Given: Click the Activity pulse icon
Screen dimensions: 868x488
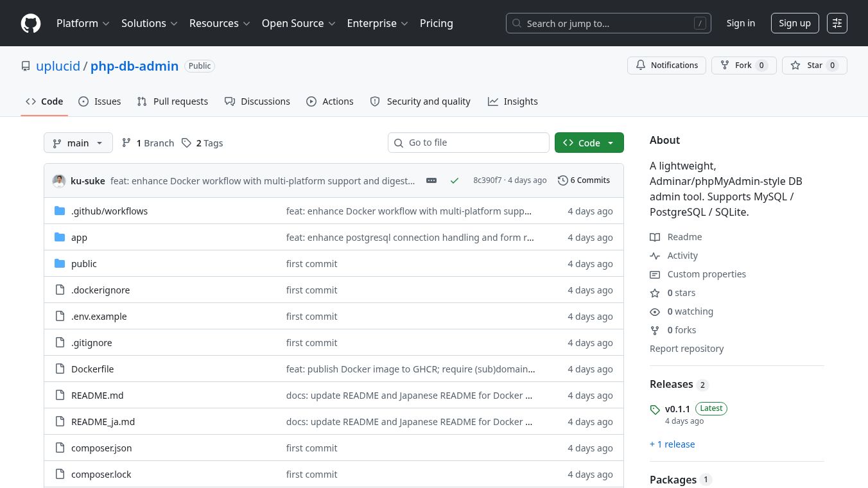Looking at the screenshot, I should click(655, 256).
